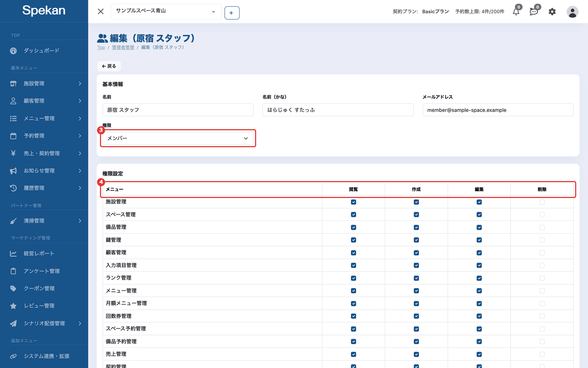Uncheck 編集 for 売上管理 row

tap(479, 354)
